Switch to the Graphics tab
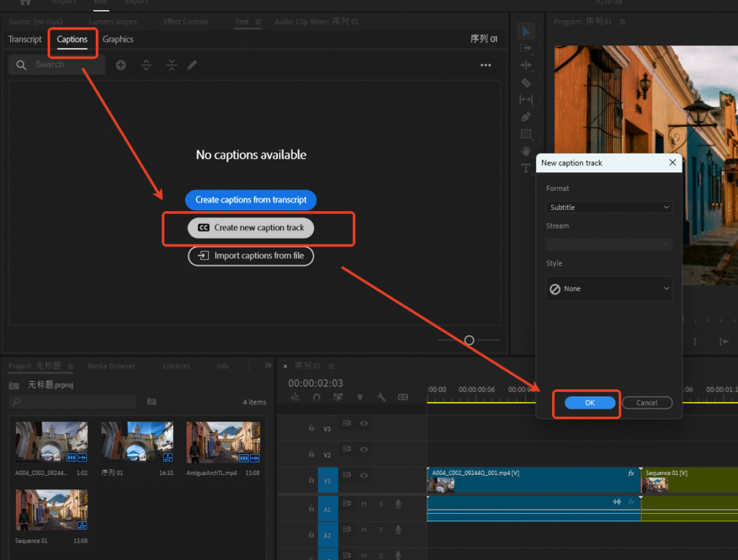The width and height of the screenshot is (738, 560). [x=117, y=40]
